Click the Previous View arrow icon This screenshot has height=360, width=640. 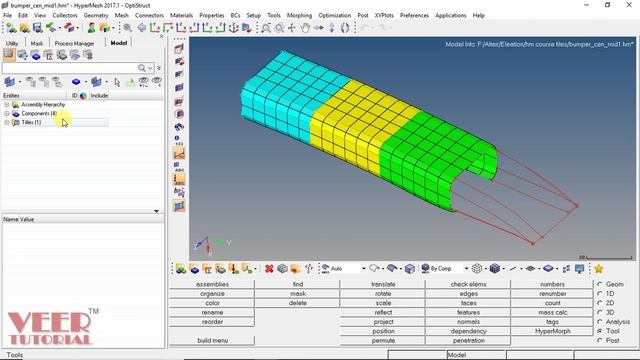pyautogui.click(x=142, y=28)
